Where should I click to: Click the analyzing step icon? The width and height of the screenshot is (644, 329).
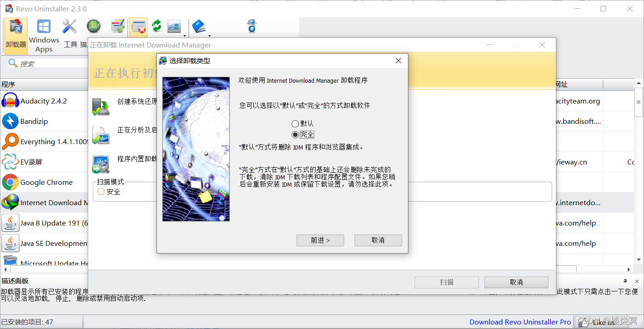pyautogui.click(x=100, y=135)
